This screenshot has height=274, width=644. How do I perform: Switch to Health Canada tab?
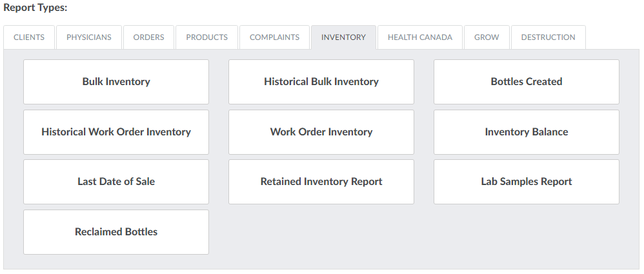pos(419,37)
